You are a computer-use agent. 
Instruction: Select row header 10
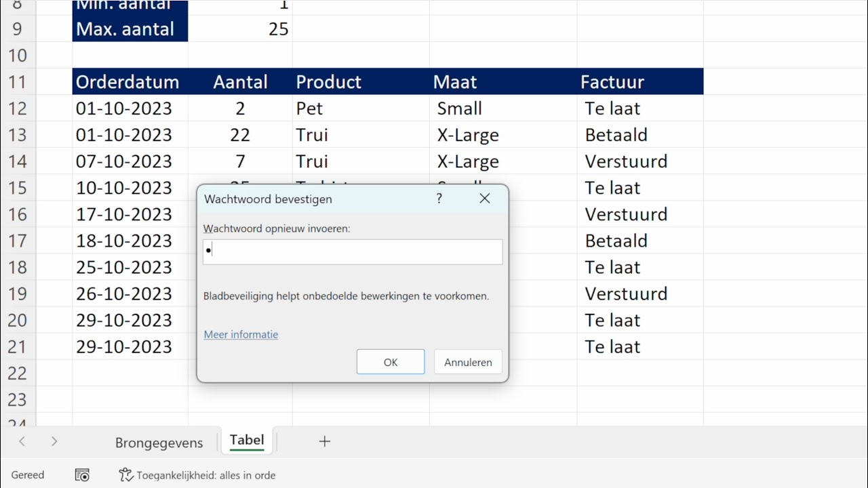pos(18,56)
